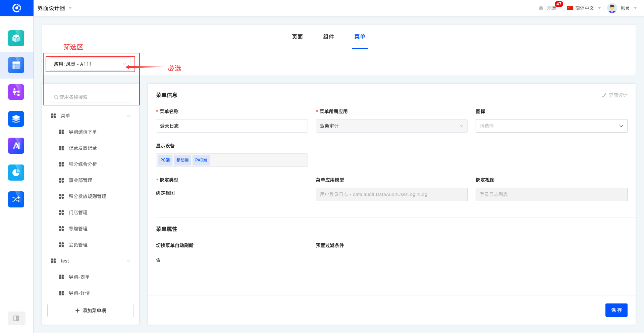Click the shuffle arrows sidebar icon
The height and width of the screenshot is (333, 644).
click(x=16, y=199)
